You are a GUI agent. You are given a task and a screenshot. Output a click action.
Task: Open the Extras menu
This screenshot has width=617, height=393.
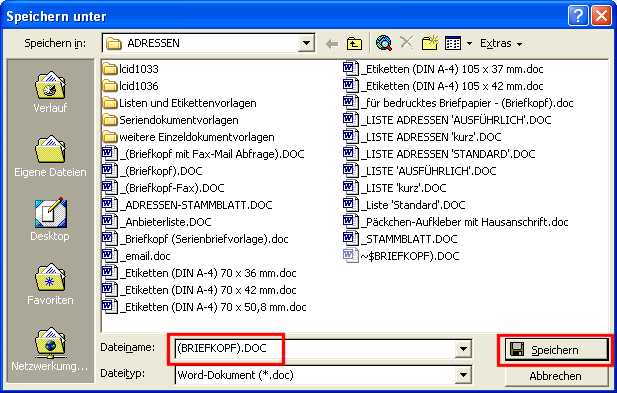(x=501, y=43)
